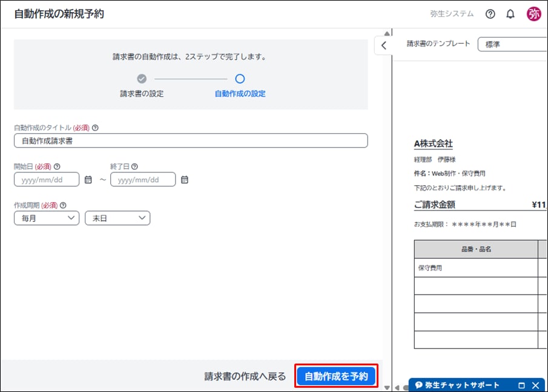Click the 開始日 date input field
This screenshot has height=392, width=548.
47,180
